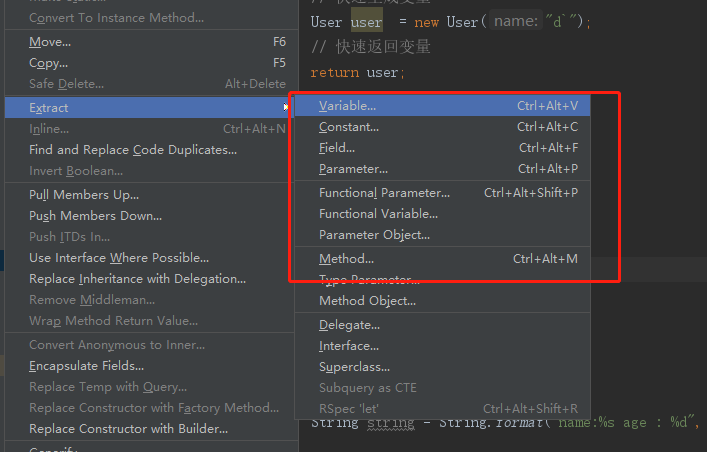
Task: Click Replace Temp with Query entry
Action: click(x=149, y=387)
